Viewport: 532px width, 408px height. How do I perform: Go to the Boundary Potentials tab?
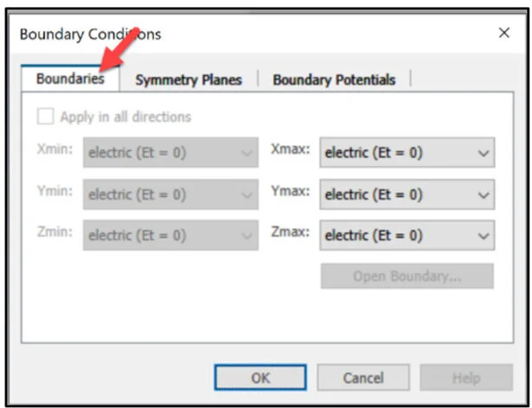(334, 80)
